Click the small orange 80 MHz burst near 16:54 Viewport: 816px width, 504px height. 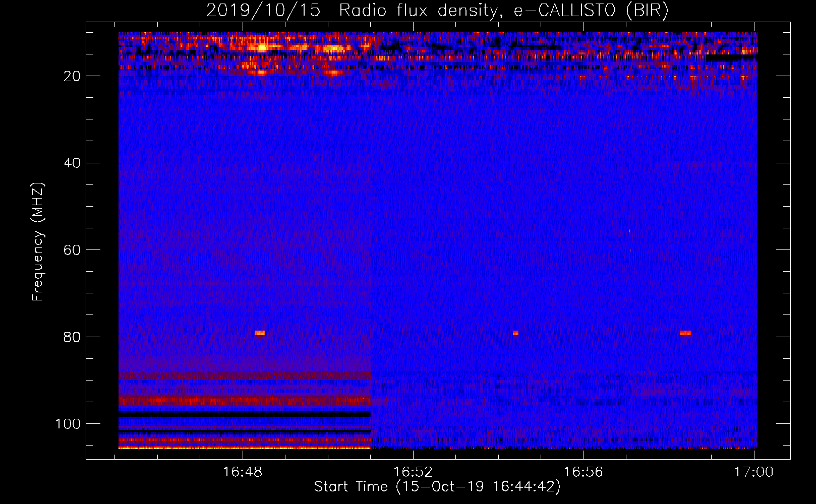[515, 333]
